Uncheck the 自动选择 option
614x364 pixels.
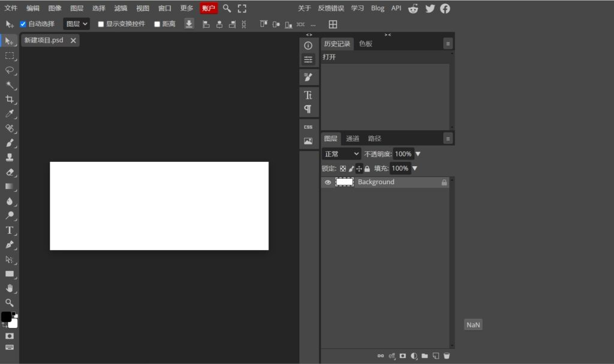23,24
